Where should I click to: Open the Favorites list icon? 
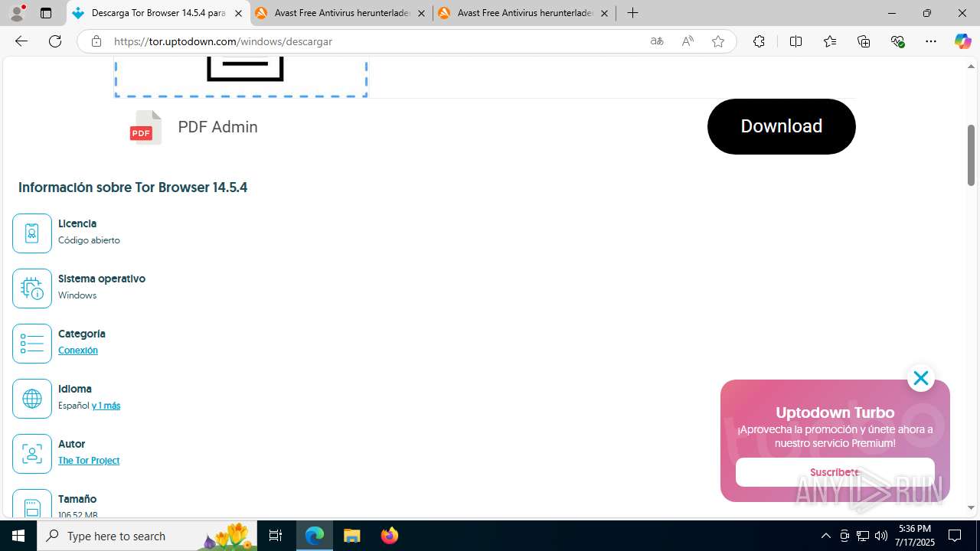830,41
